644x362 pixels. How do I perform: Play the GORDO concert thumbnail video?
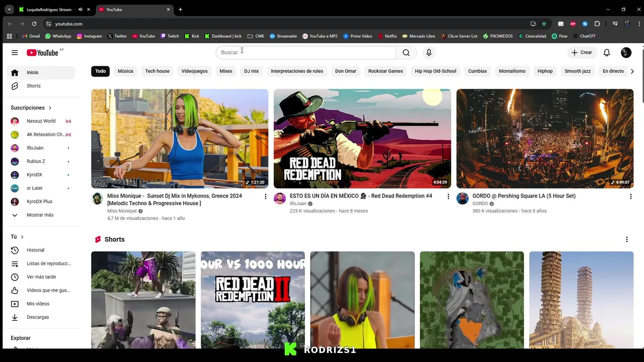tap(545, 138)
